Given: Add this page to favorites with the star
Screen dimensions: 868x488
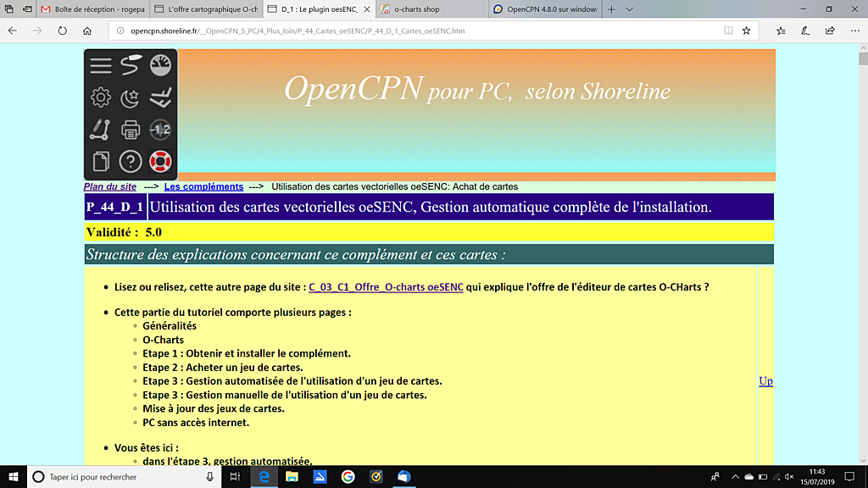Looking at the screenshot, I should 746,31.
